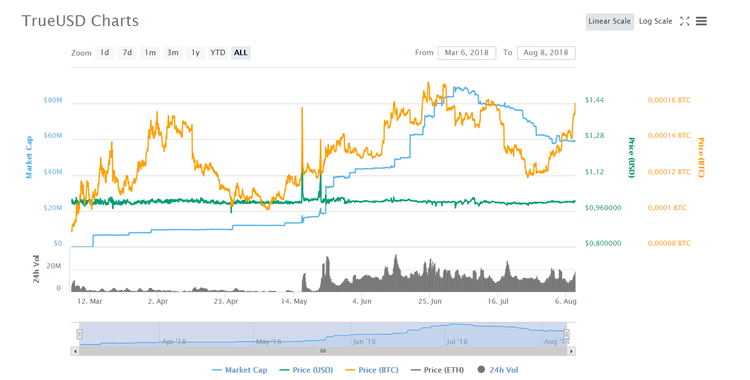Click the 24h Vol axis title

tap(36, 269)
